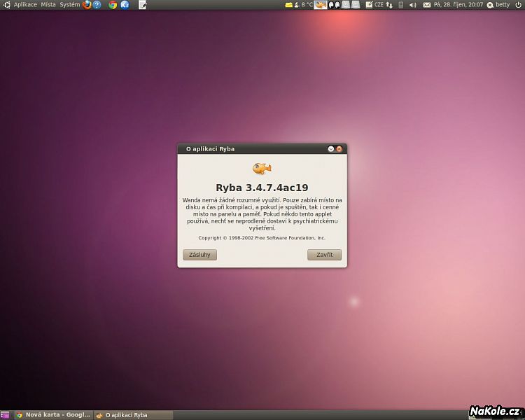This screenshot has height=420, width=525.
Task: Close the O aplikaci Ryba dialog
Action: click(339, 148)
